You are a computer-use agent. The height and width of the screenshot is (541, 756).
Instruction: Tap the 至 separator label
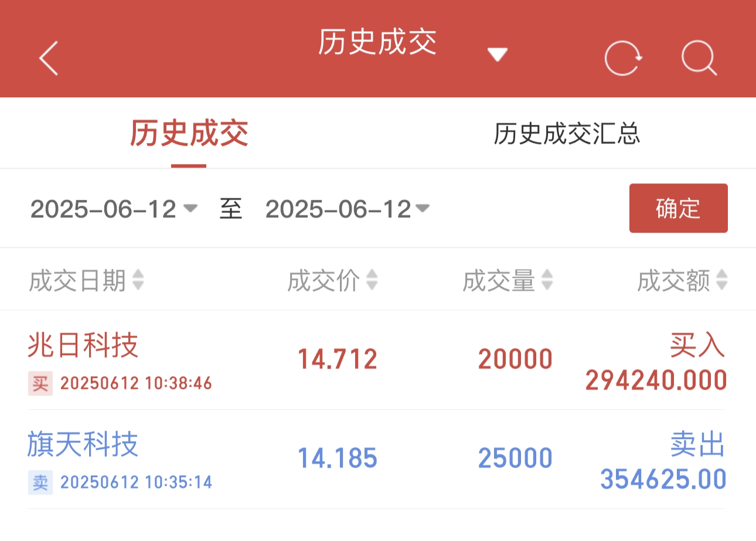231,209
